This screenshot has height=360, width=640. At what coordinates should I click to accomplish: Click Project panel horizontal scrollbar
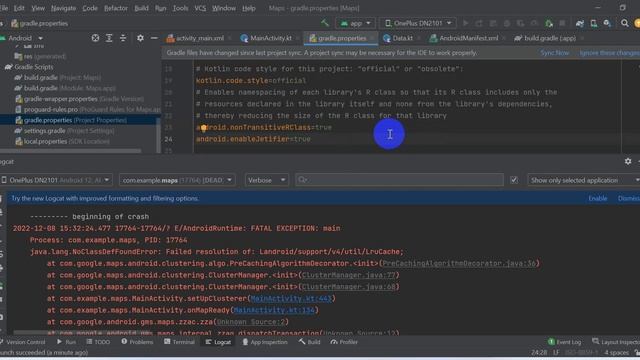pos(71,151)
